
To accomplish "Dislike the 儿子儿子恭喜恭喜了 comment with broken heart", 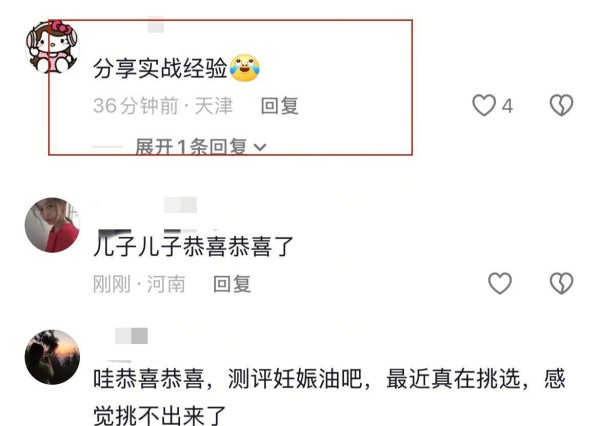I will [x=561, y=283].
